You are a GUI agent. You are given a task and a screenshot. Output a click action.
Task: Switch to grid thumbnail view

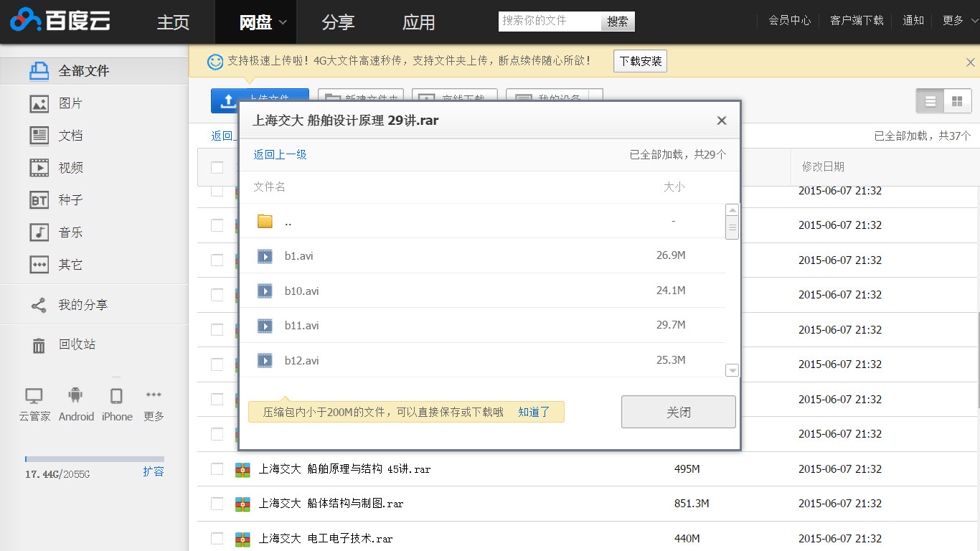tap(957, 101)
